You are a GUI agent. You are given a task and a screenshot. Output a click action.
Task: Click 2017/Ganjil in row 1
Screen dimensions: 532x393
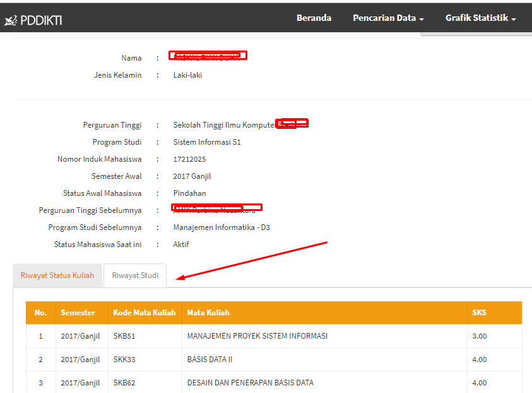80,336
